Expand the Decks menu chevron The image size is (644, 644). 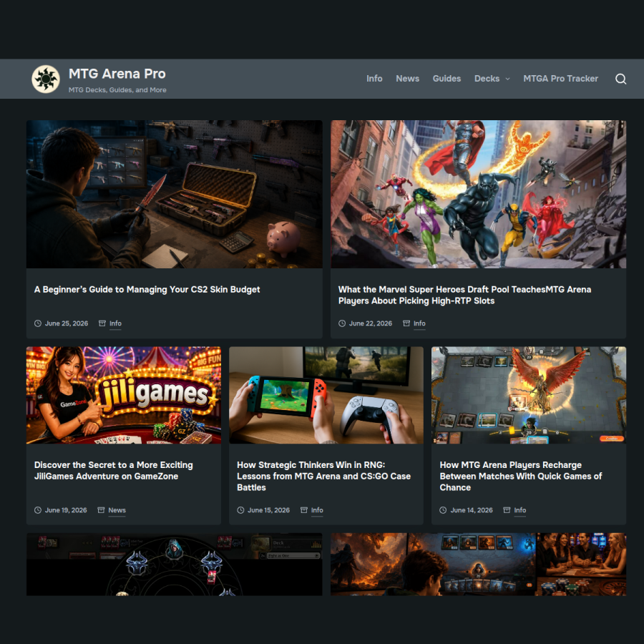point(507,79)
